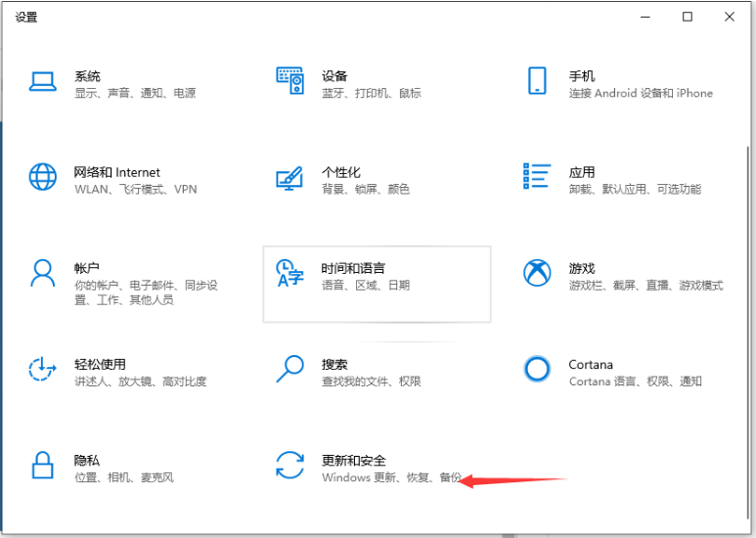Open the Update & Security sync-arrows icon

click(289, 465)
